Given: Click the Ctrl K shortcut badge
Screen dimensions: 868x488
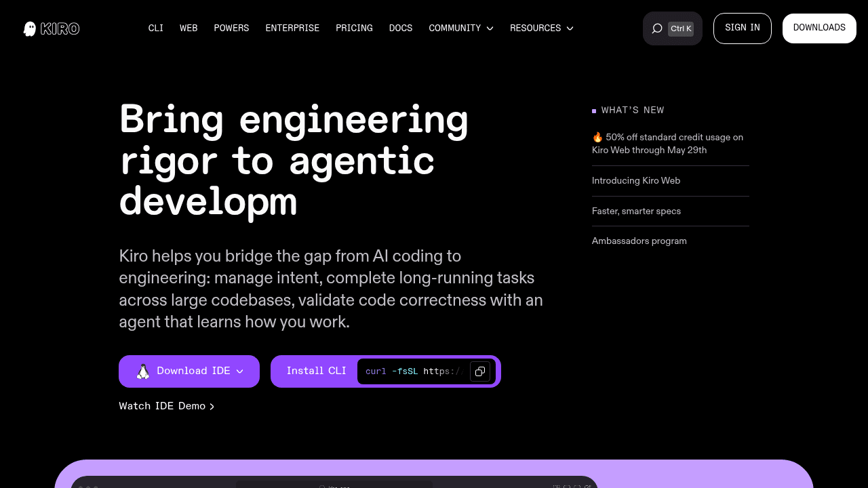Looking at the screenshot, I should 681,28.
